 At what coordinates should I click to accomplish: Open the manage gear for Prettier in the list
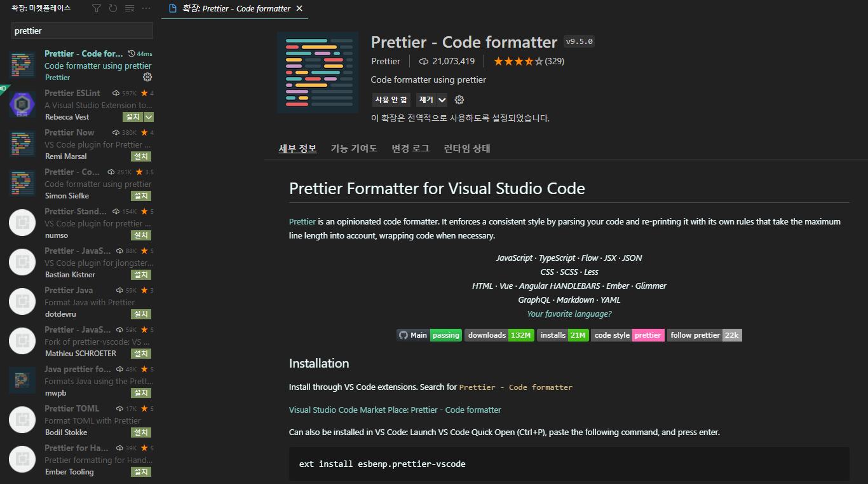tap(147, 77)
